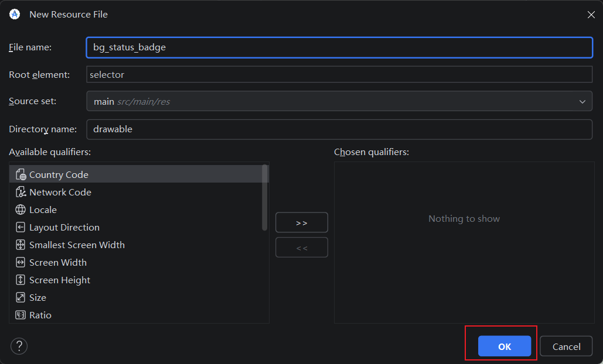
Task: Click the Ratio qualifier icon
Action: 21,315
